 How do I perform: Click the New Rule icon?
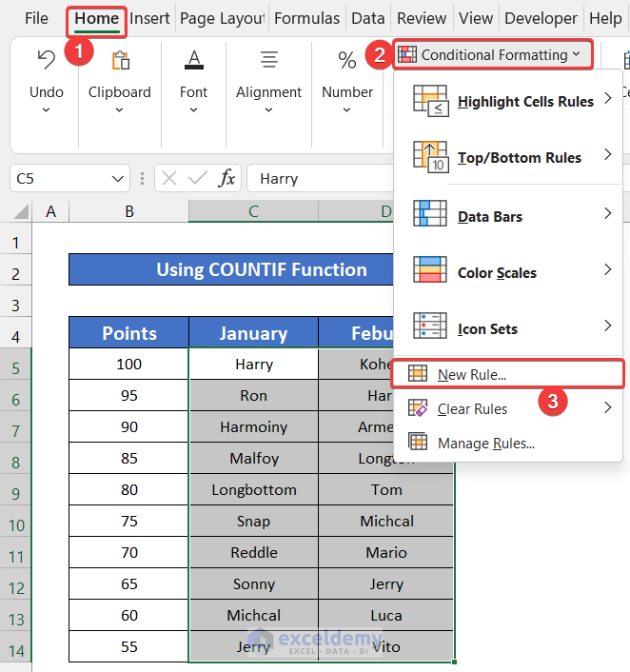pos(418,374)
